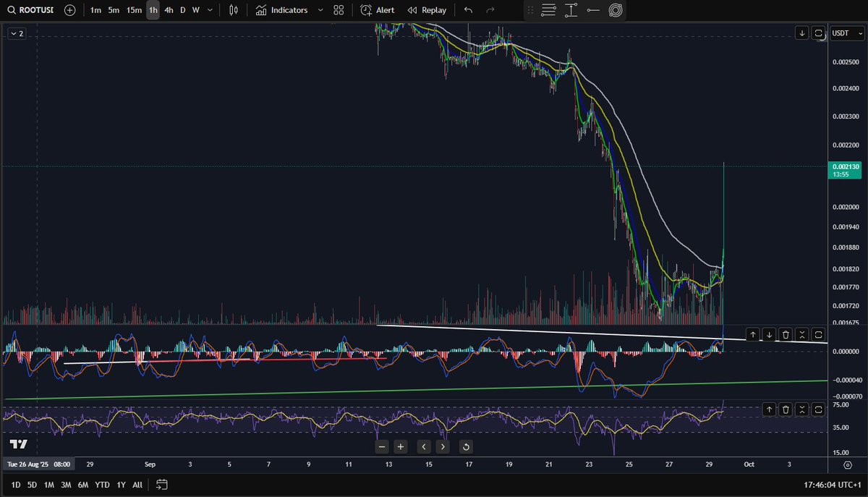Viewport: 868px width, 497px height.
Task: Select the 1h timeframe
Action: [153, 10]
